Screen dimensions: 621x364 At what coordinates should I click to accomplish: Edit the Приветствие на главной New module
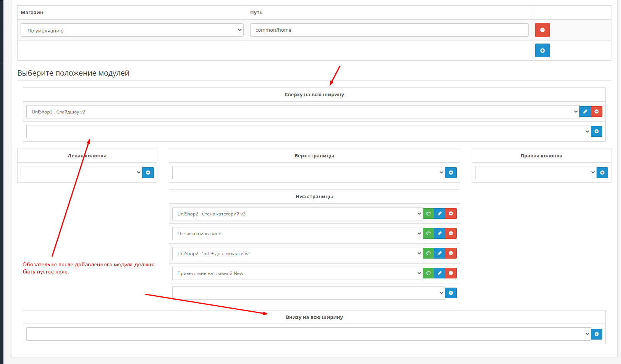point(440,273)
